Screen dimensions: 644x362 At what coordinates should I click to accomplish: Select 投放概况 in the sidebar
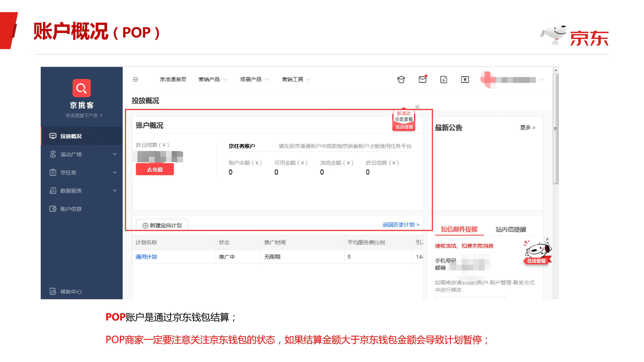(x=82, y=136)
